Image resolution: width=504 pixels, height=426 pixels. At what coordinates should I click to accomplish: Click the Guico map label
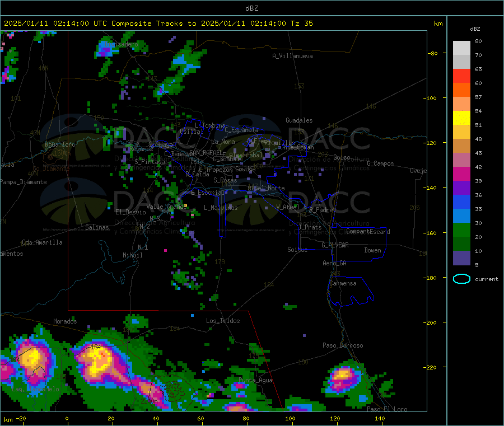[342, 157]
